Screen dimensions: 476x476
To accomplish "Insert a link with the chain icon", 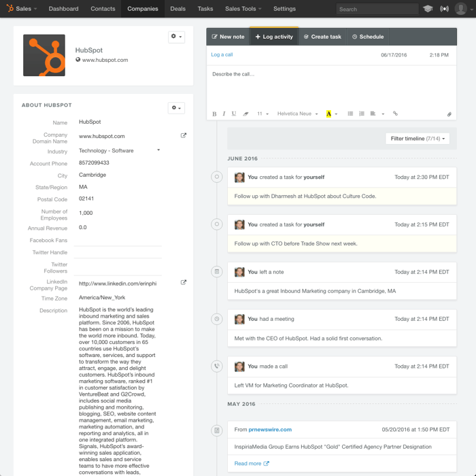I will pyautogui.click(x=395, y=114).
